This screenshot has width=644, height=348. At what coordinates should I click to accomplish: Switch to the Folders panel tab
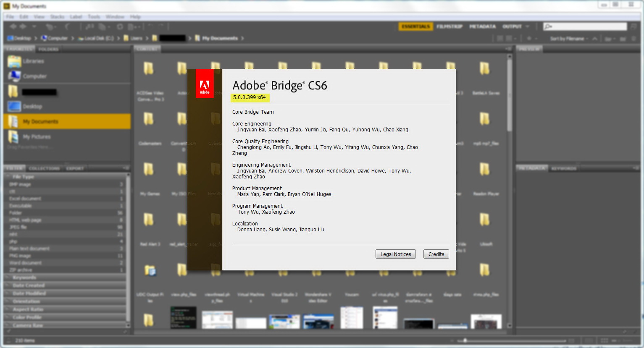click(x=48, y=49)
